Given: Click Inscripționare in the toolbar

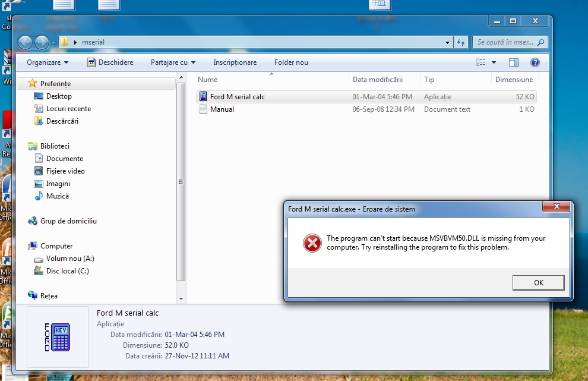Looking at the screenshot, I should tap(235, 62).
